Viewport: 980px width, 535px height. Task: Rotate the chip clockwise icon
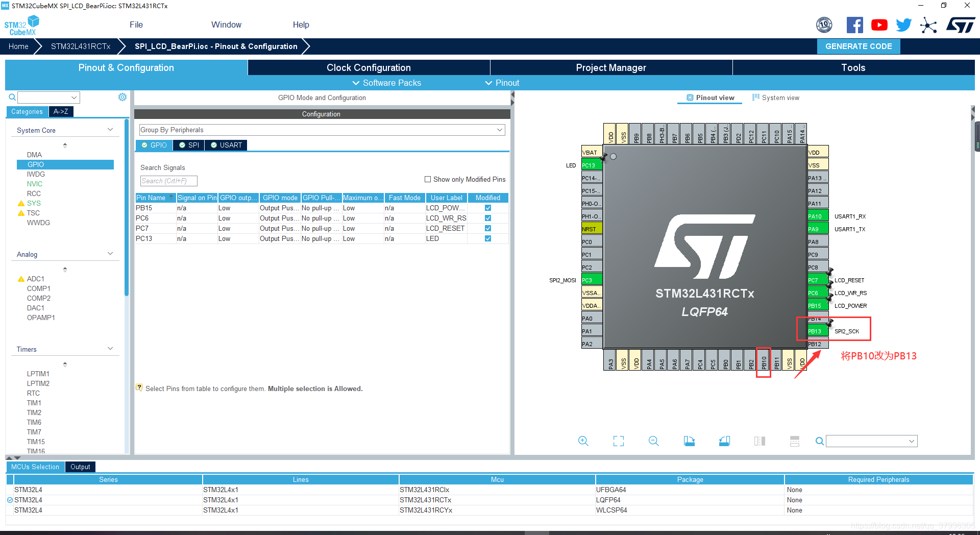[x=689, y=441]
